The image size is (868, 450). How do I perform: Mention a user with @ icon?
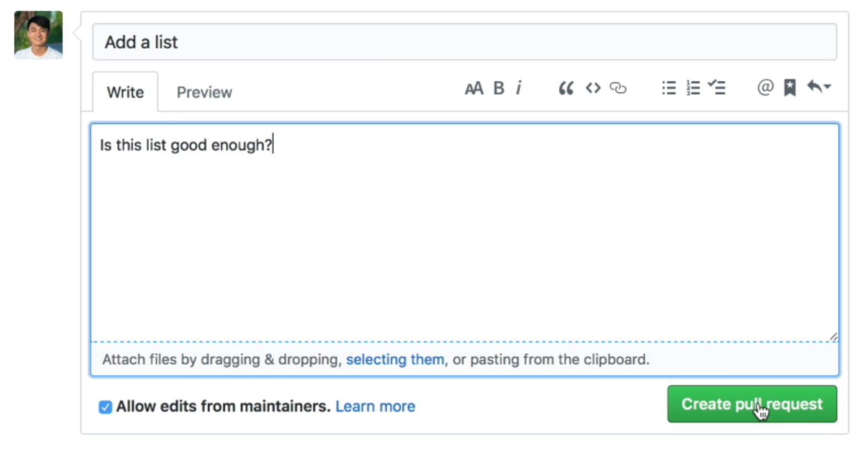point(765,87)
